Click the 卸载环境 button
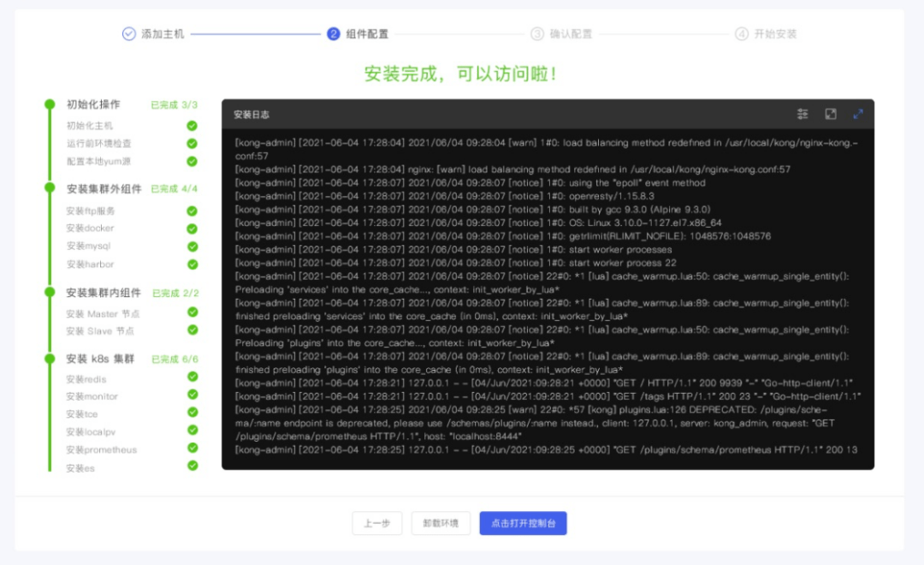 (440, 523)
